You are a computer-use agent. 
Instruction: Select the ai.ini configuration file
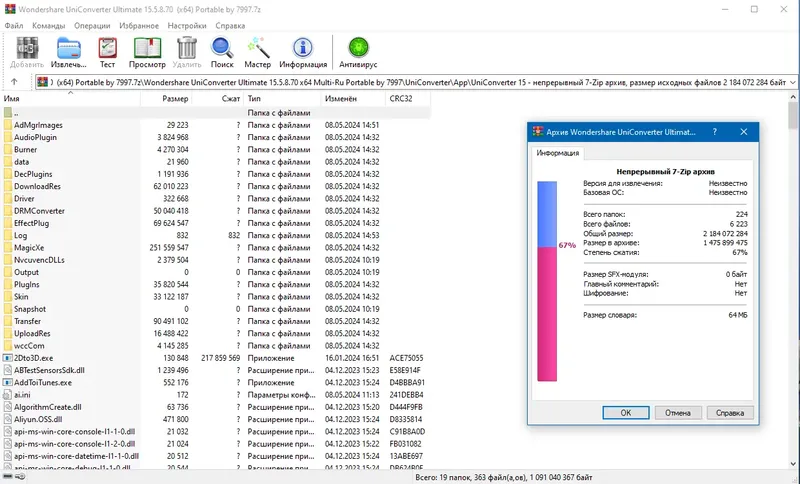tap(22, 395)
